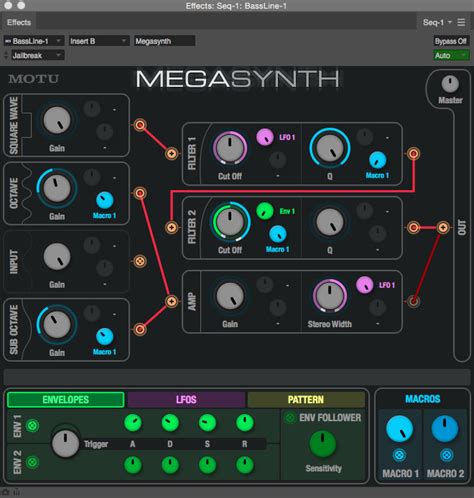This screenshot has width=474, height=498.
Task: Click the blue Macro 1 modulation knob on Octave
Action: click(105, 200)
